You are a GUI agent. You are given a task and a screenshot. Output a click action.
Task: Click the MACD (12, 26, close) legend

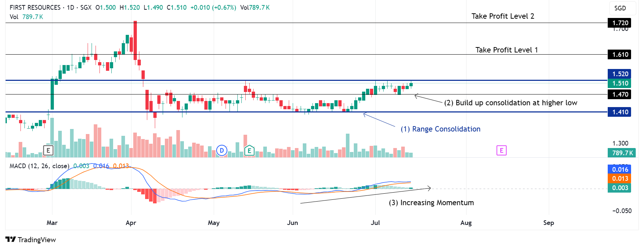(x=40, y=166)
